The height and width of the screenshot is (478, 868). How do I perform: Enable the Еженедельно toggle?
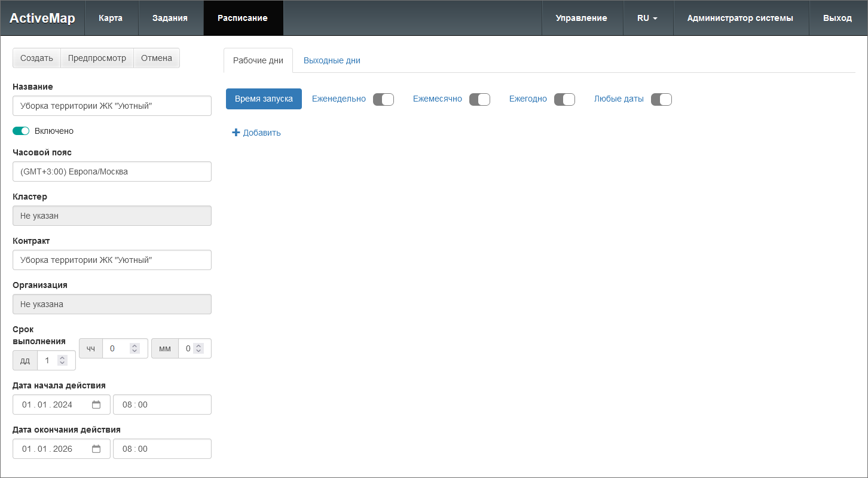pos(383,99)
